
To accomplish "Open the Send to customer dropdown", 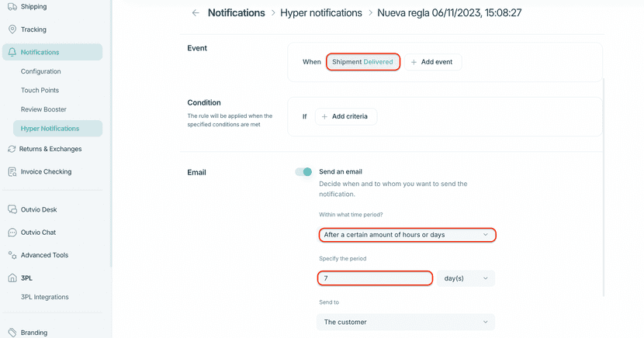I will [407, 322].
